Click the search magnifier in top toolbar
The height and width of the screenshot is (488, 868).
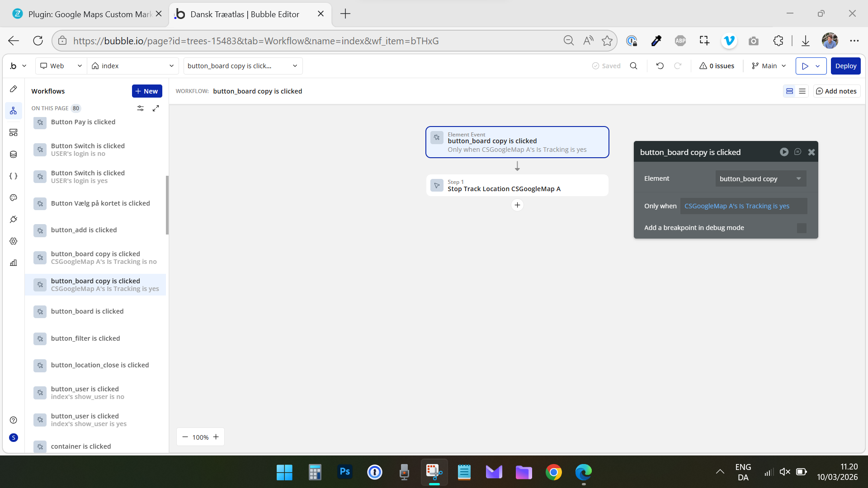tap(634, 66)
